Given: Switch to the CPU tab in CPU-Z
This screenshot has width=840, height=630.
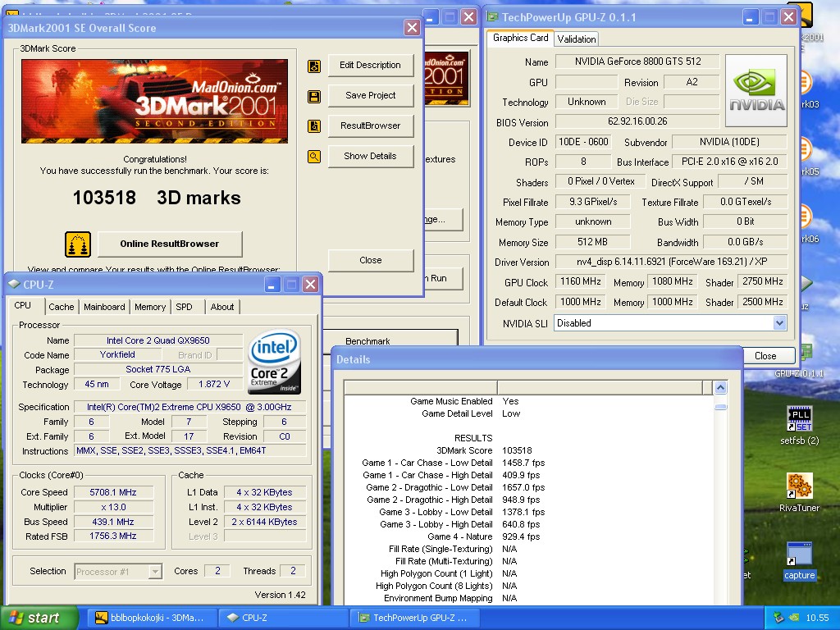Looking at the screenshot, I should [x=22, y=305].
